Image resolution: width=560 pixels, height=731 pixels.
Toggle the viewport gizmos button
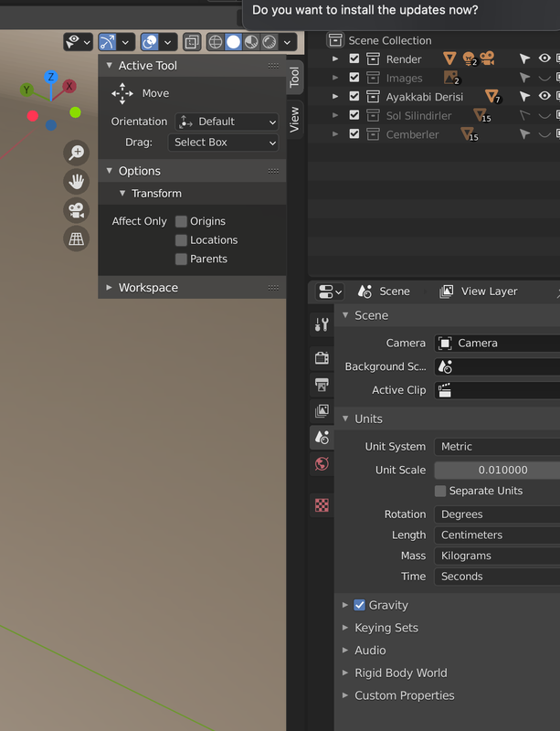pos(107,42)
